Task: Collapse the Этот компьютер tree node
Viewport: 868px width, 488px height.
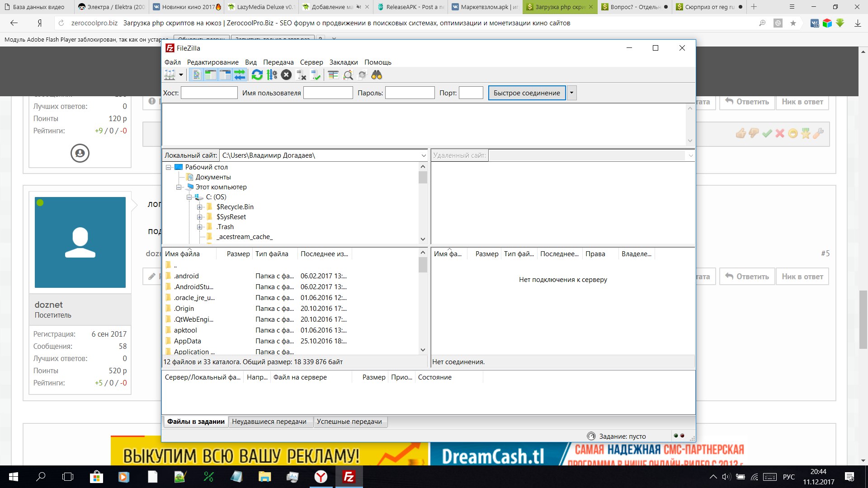Action: (179, 187)
